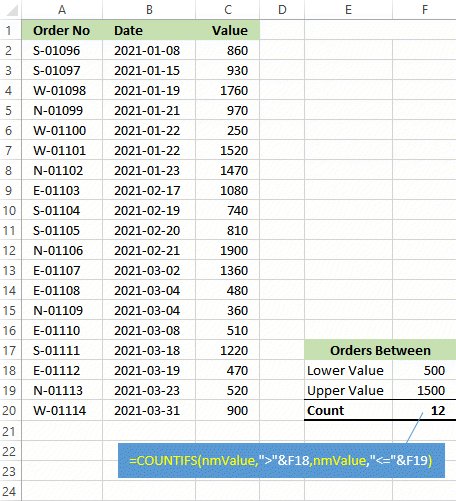
Task: Select order cell N-01099
Action: tap(62, 110)
